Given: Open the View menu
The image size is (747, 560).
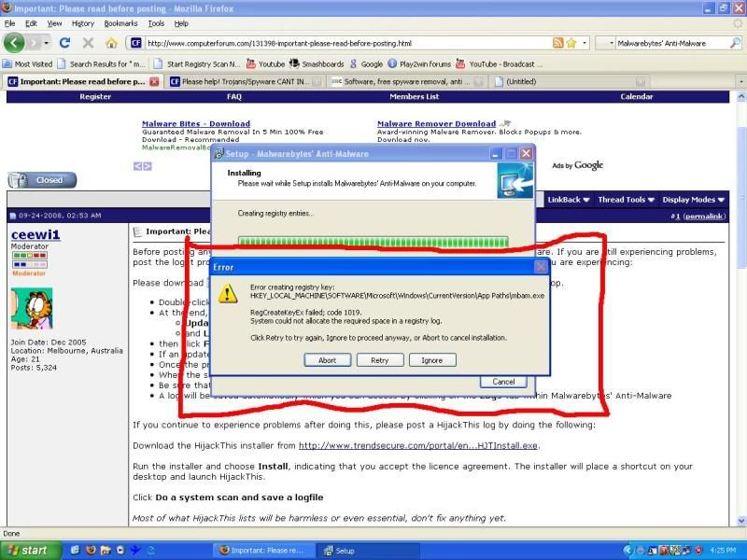Looking at the screenshot, I should point(54,23).
